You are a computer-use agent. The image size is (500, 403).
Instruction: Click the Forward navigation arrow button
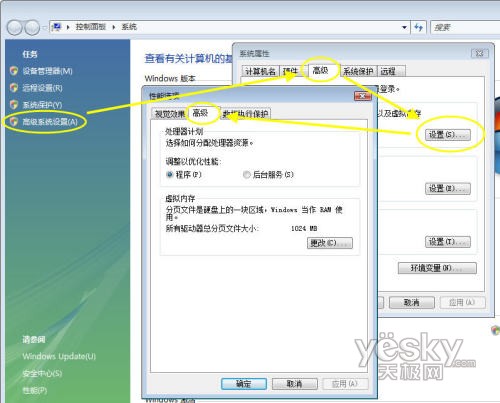coord(32,27)
